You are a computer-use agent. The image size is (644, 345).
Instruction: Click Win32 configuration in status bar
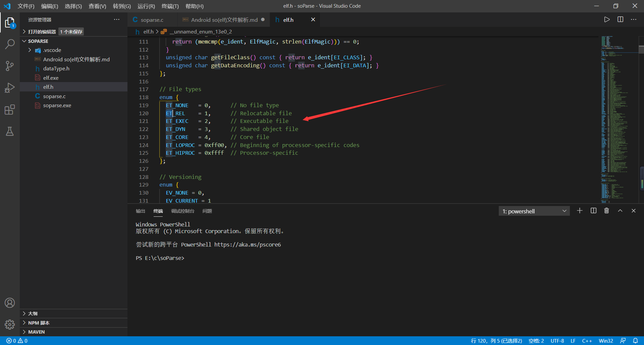tap(606, 341)
